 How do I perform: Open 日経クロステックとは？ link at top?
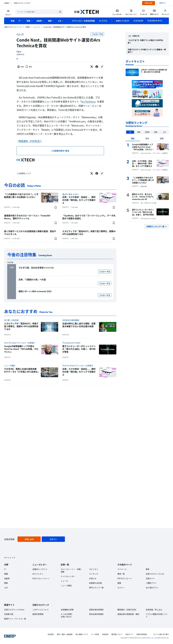pos(22,3)
